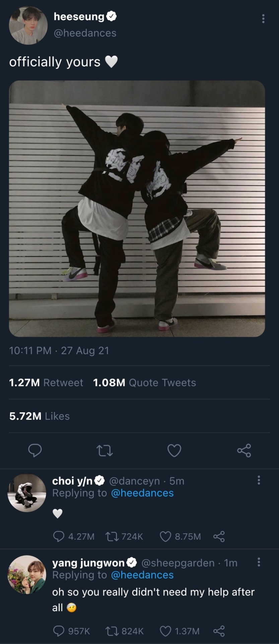Open more options on choi y/n's reply
279x644 pixels.
coord(259,480)
